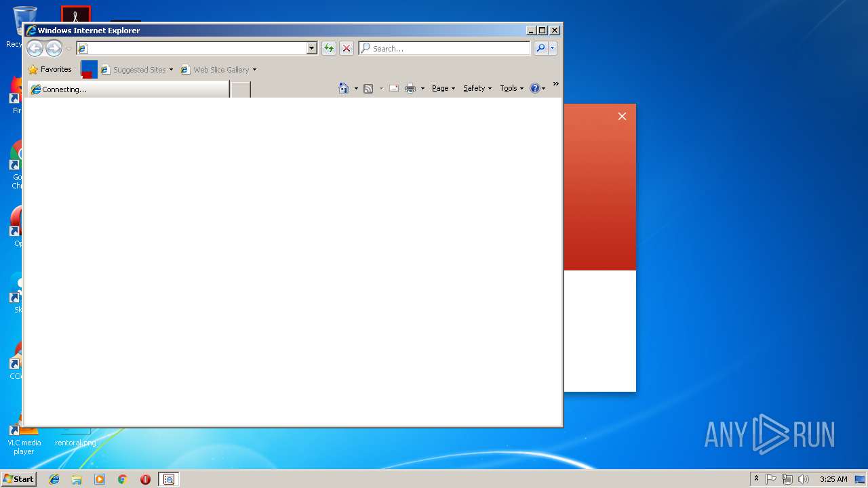
Task: Go back with the Back arrow button
Action: coord(35,48)
